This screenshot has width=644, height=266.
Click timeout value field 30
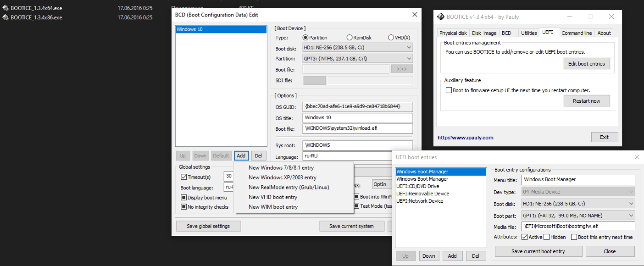pos(228,177)
